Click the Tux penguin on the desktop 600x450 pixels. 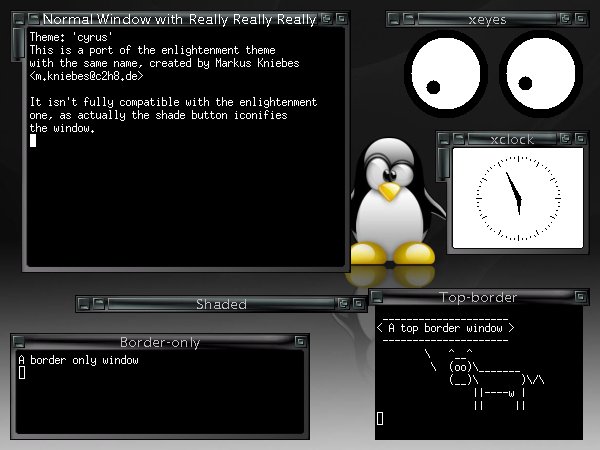click(394, 203)
